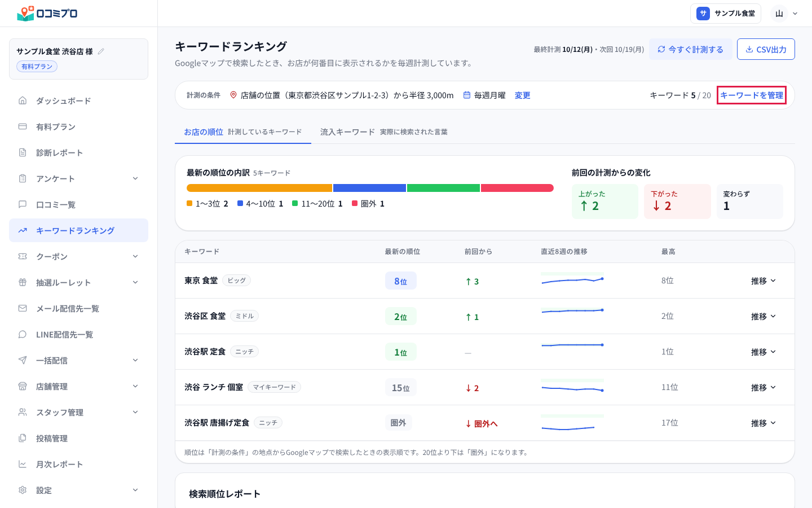Click the 下がった 2 summary card
The height and width of the screenshot is (508, 812).
tap(677, 202)
